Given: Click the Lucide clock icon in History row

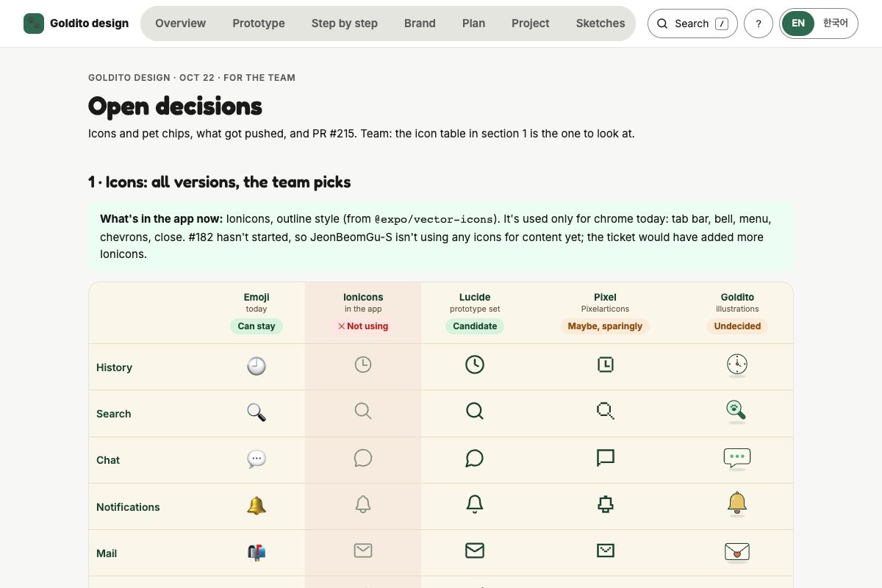Looking at the screenshot, I should [x=475, y=364].
